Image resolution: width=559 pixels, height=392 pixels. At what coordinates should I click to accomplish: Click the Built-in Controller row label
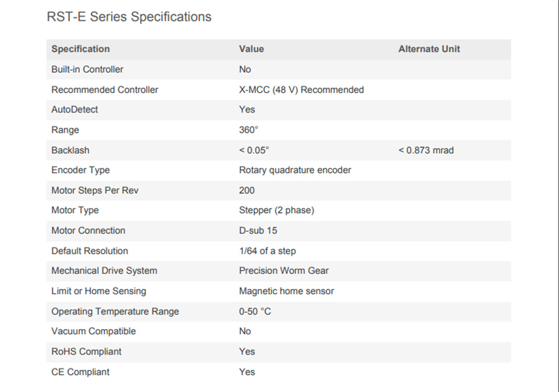(87, 69)
